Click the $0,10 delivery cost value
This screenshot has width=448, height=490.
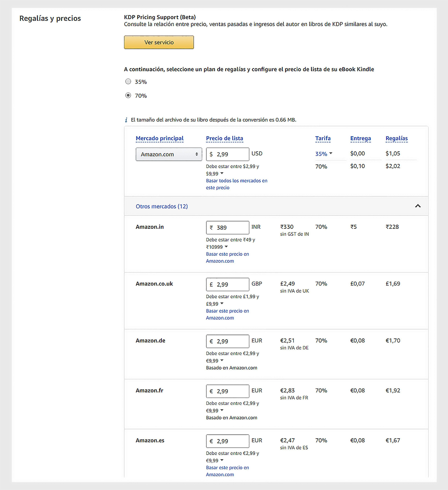(357, 166)
